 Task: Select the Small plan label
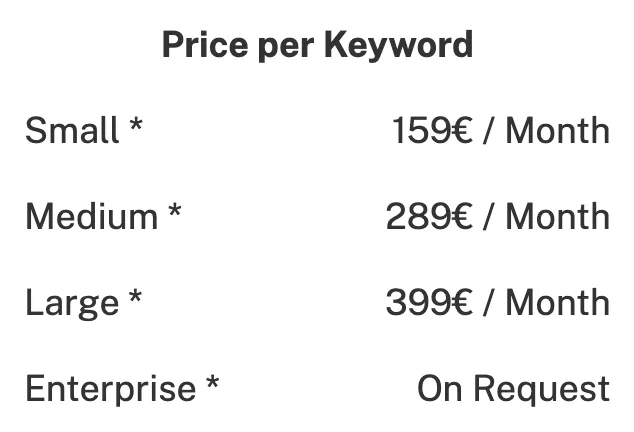click(72, 130)
